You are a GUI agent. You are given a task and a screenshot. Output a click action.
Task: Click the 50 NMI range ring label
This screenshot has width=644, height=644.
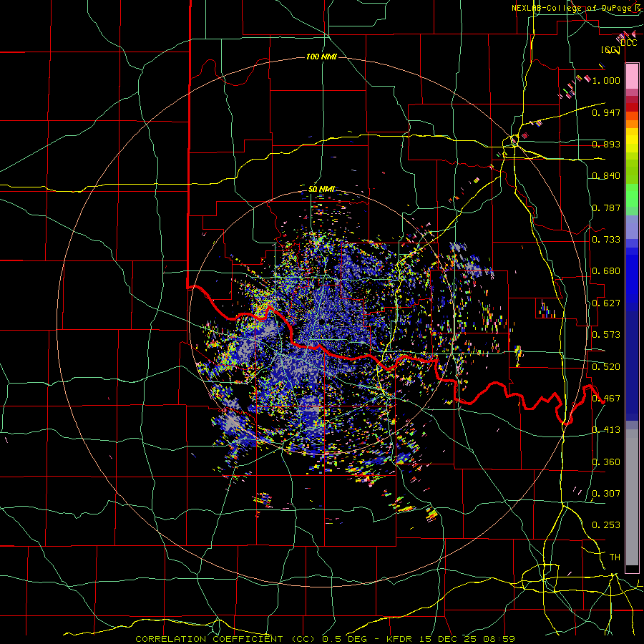(321, 190)
